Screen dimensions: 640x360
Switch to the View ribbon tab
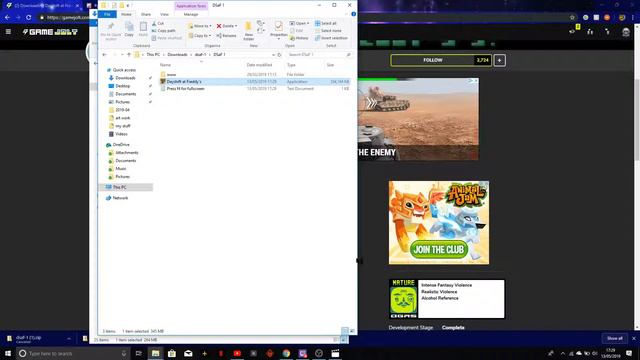pos(164,14)
